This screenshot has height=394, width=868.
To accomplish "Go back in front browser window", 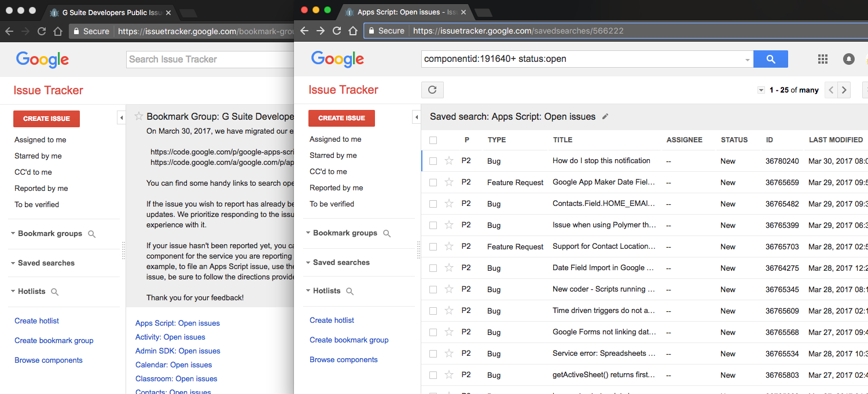I will tap(304, 31).
